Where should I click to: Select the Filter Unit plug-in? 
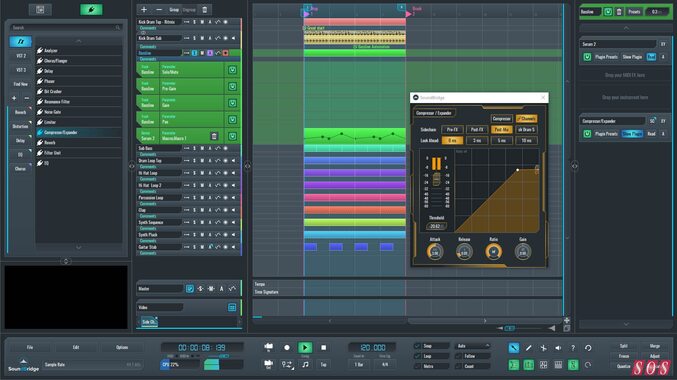click(79, 153)
